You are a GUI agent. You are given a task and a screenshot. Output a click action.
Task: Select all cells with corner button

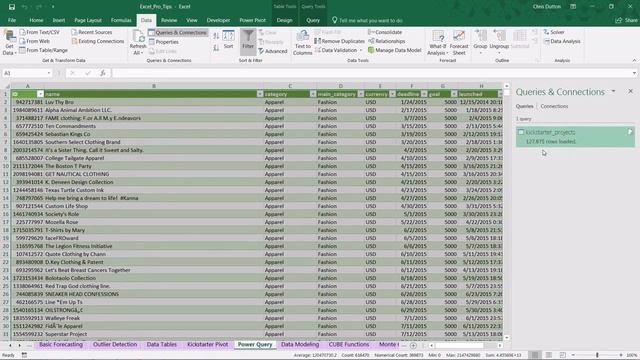tap(6, 86)
